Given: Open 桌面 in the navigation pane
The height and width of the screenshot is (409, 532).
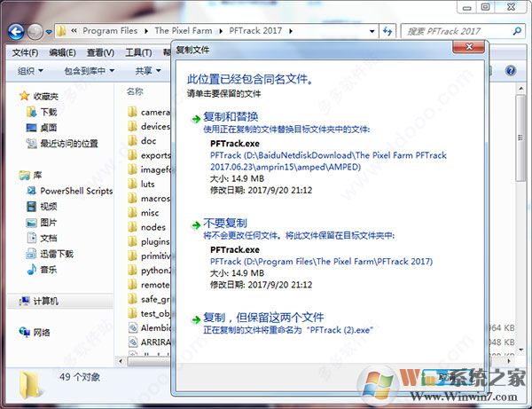Looking at the screenshot, I should pos(42,128).
